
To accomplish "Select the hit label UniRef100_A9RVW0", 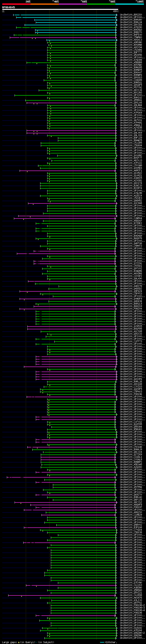I will 131,42.
